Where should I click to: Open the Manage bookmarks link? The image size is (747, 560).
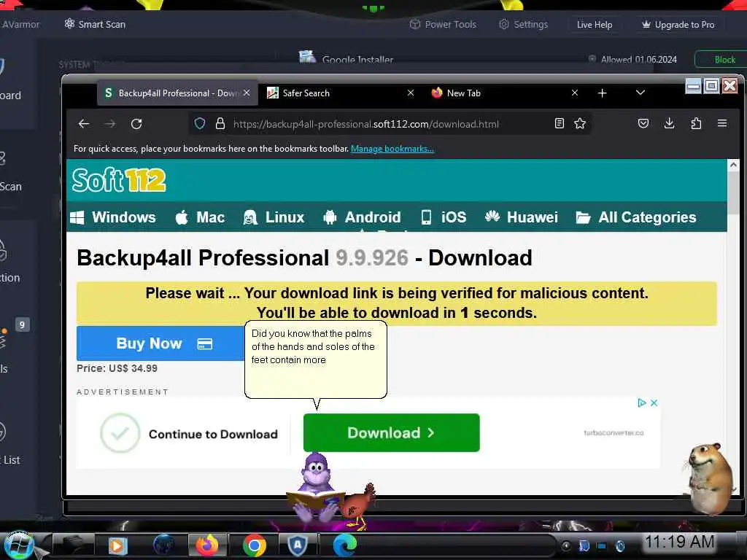(392, 149)
